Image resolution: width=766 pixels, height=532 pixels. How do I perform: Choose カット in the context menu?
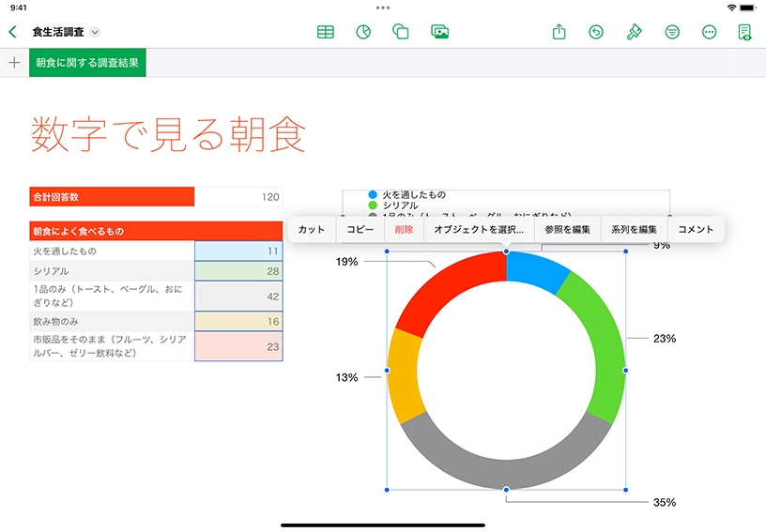click(x=312, y=230)
